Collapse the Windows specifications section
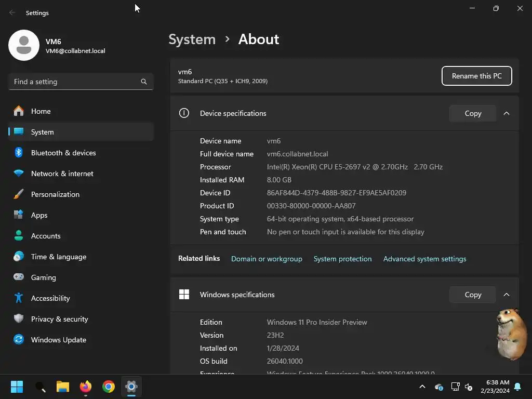Viewport: 532px width, 399px height. coord(506,295)
